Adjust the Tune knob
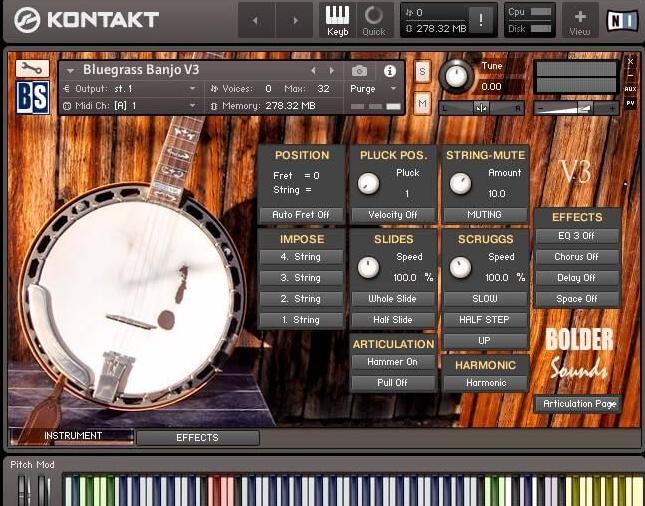645x506 pixels. point(456,77)
